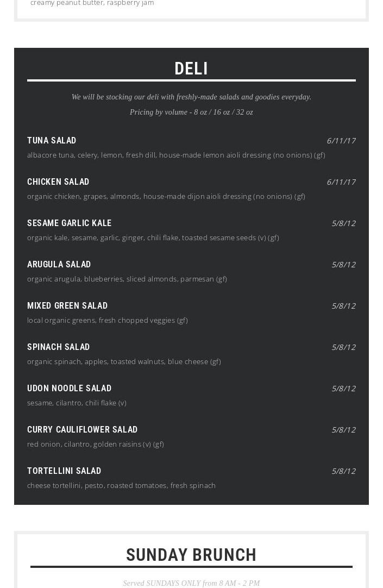Click the DELI section heading
This screenshot has height=588, width=383.
191,68
